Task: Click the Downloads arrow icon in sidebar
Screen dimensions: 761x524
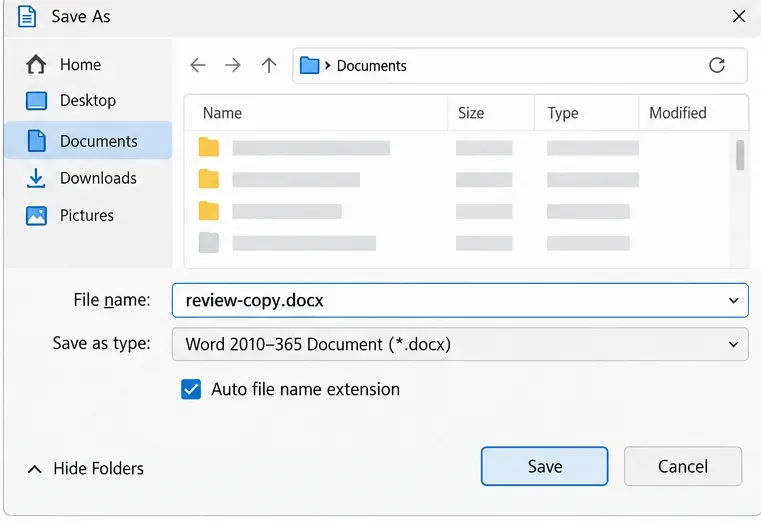Action: pyautogui.click(x=36, y=178)
